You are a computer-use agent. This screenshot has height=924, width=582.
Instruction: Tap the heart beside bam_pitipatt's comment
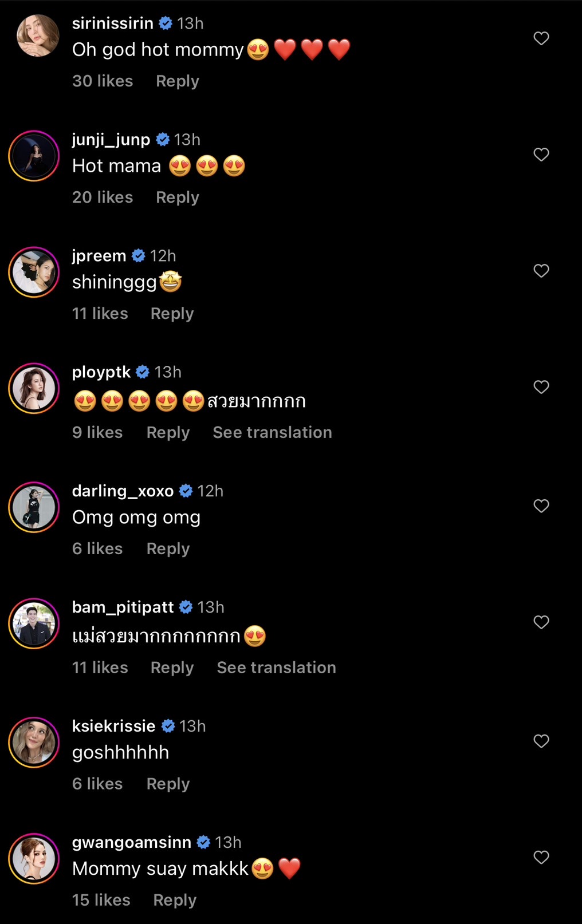(x=541, y=622)
